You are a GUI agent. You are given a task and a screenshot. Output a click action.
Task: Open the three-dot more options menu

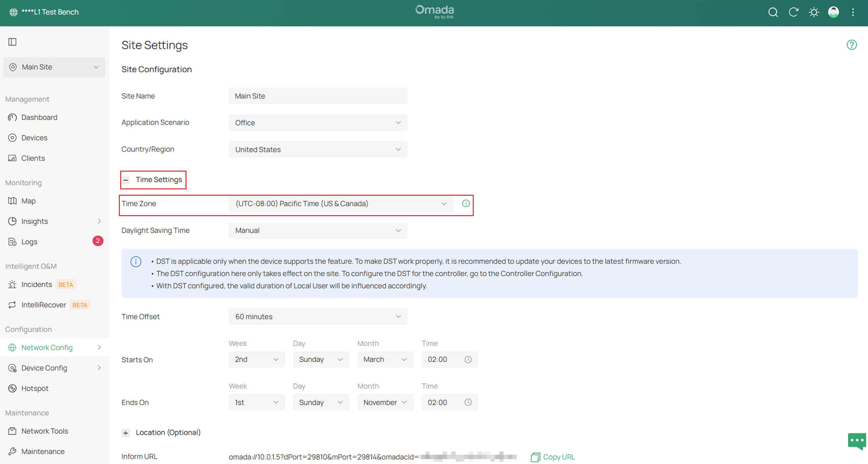853,12
